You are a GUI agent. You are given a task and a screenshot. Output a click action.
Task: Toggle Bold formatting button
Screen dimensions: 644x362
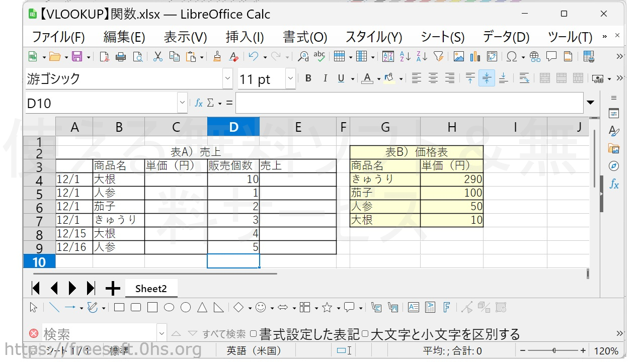point(308,78)
